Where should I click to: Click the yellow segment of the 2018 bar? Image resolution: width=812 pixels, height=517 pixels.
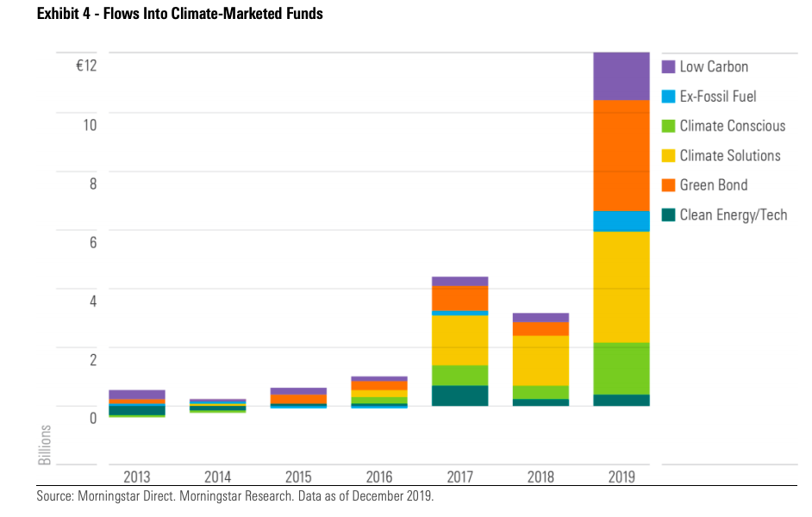coord(540,360)
